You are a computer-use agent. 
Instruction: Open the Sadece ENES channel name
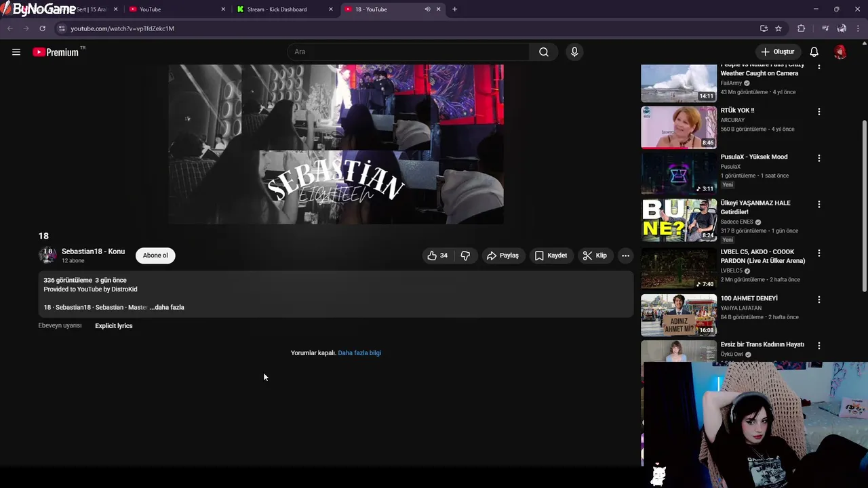[737, 222]
